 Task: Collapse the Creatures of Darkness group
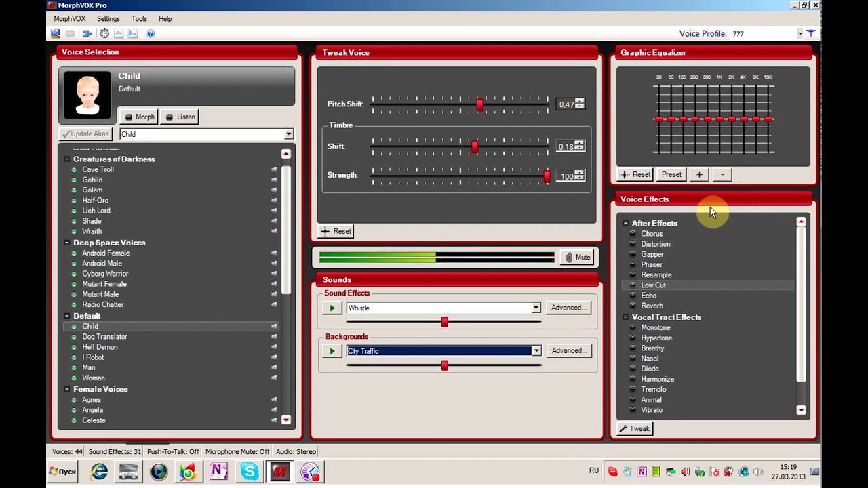(x=66, y=159)
